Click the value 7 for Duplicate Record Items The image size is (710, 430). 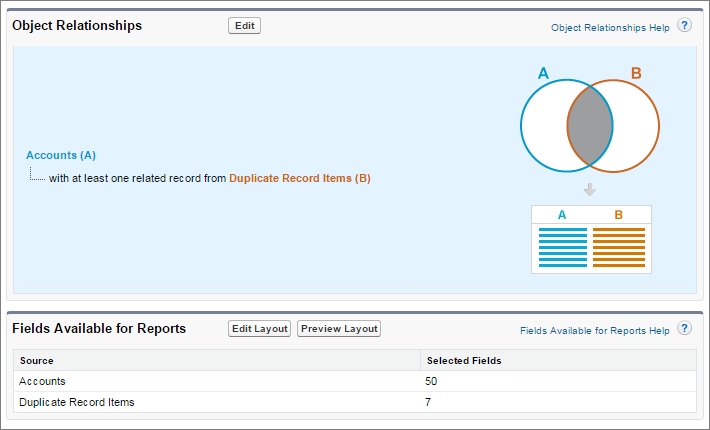[x=428, y=402]
